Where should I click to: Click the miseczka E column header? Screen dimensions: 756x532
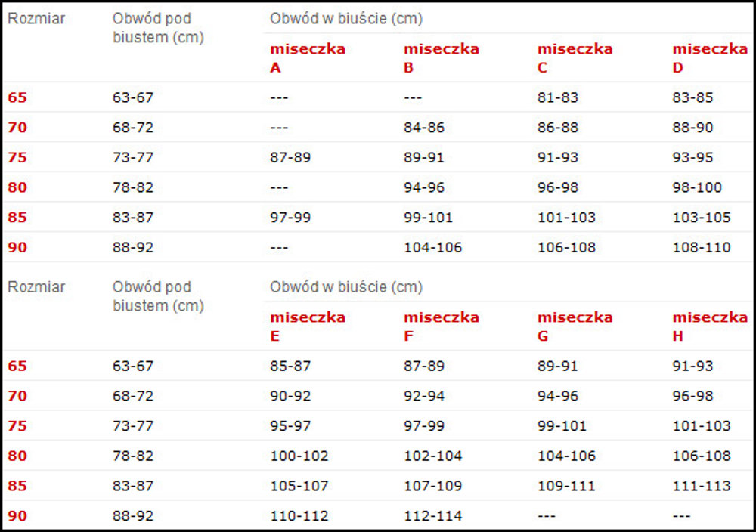[x=308, y=326]
